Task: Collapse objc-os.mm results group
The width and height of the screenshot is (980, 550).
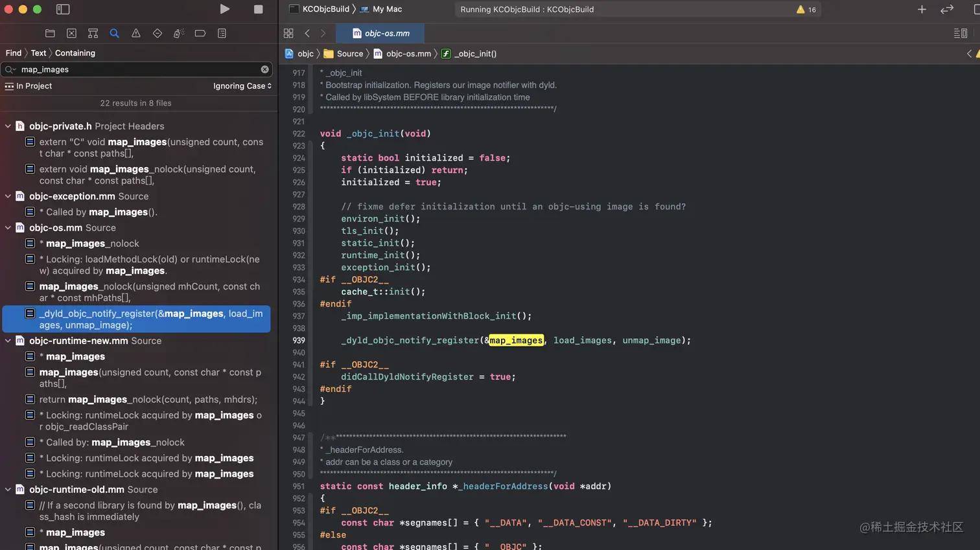Action: 8,228
